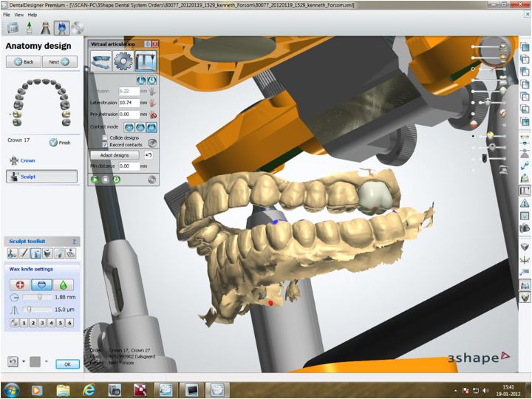This screenshot has width=532, height=399.
Task: Stop the articulation movement animation
Action: [106, 180]
